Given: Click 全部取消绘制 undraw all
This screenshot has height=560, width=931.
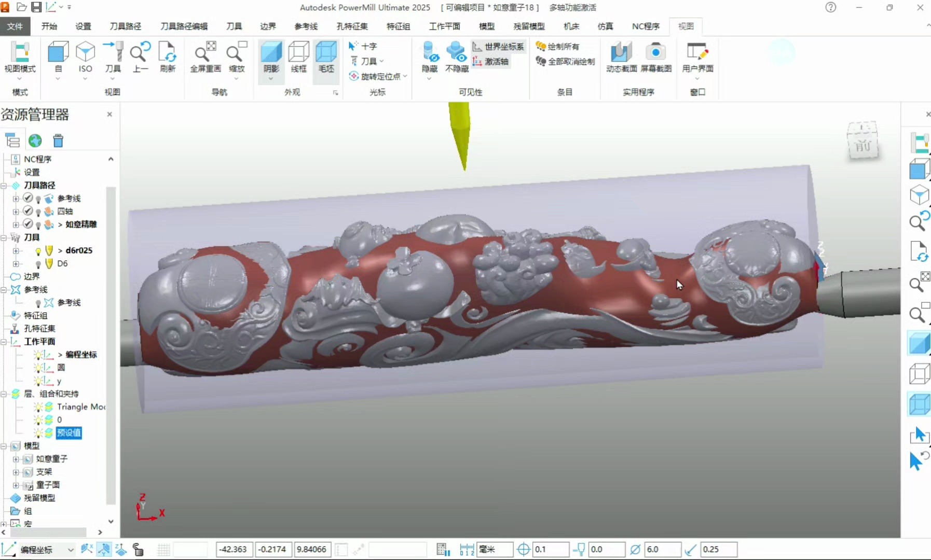Looking at the screenshot, I should (565, 61).
